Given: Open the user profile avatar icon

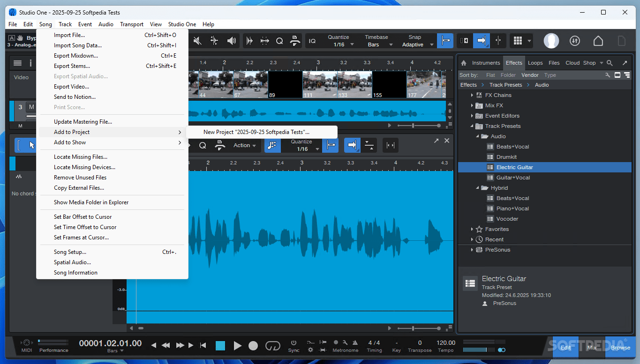Looking at the screenshot, I should [x=551, y=41].
